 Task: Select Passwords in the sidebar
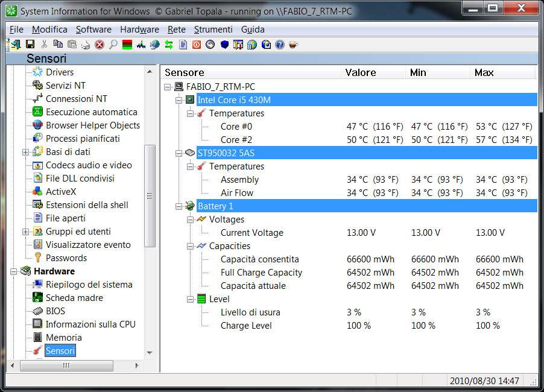click(x=66, y=258)
